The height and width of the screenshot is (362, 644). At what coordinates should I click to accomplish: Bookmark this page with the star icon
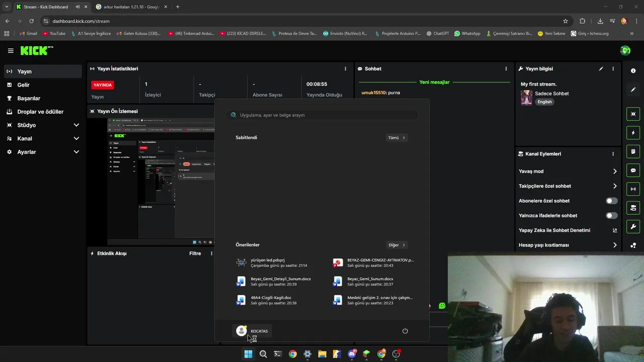point(566,21)
